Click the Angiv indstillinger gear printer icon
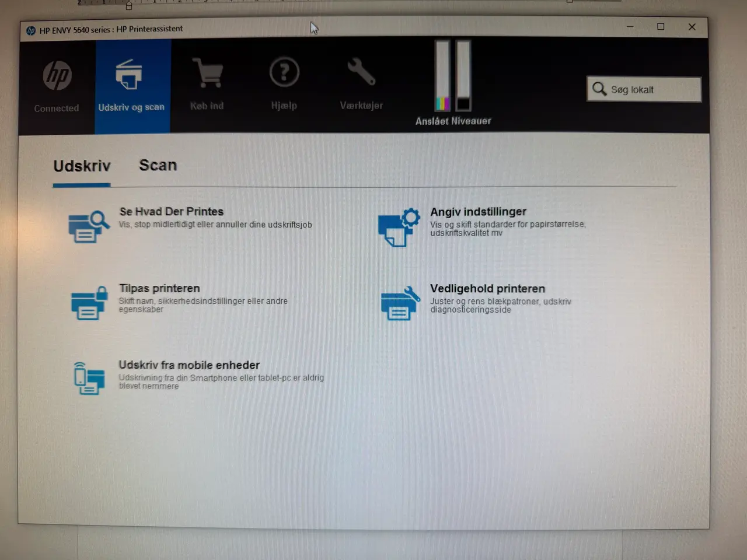Screen dimensions: 747x560 (399, 227)
